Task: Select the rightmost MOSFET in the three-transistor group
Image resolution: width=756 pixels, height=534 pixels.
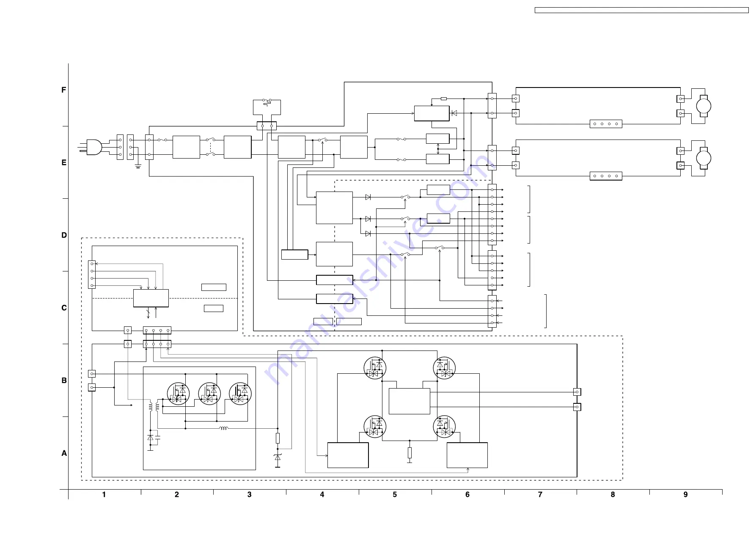Action: tap(240, 394)
